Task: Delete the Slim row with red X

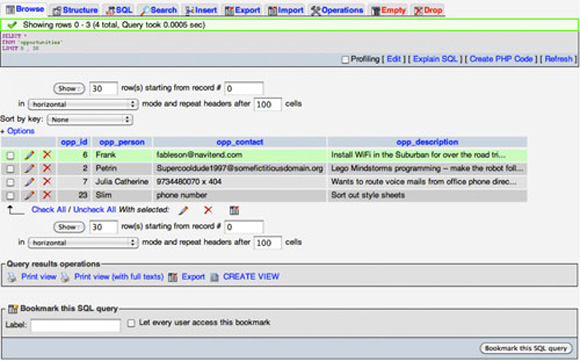Action: (x=47, y=195)
